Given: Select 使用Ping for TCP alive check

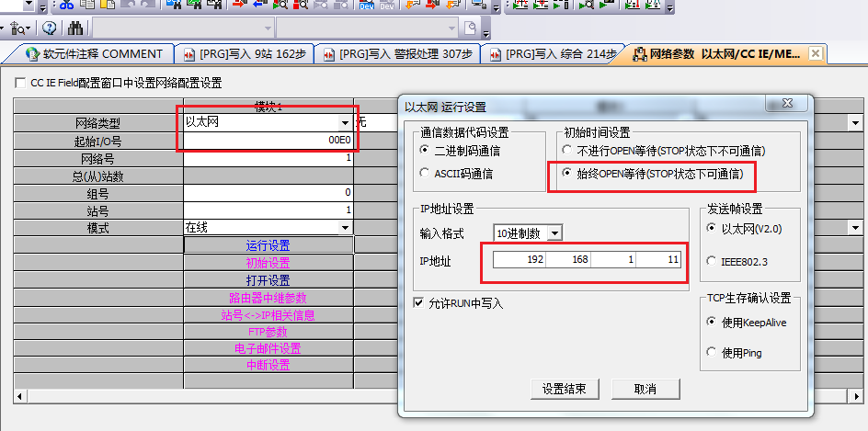Looking at the screenshot, I should [711, 352].
